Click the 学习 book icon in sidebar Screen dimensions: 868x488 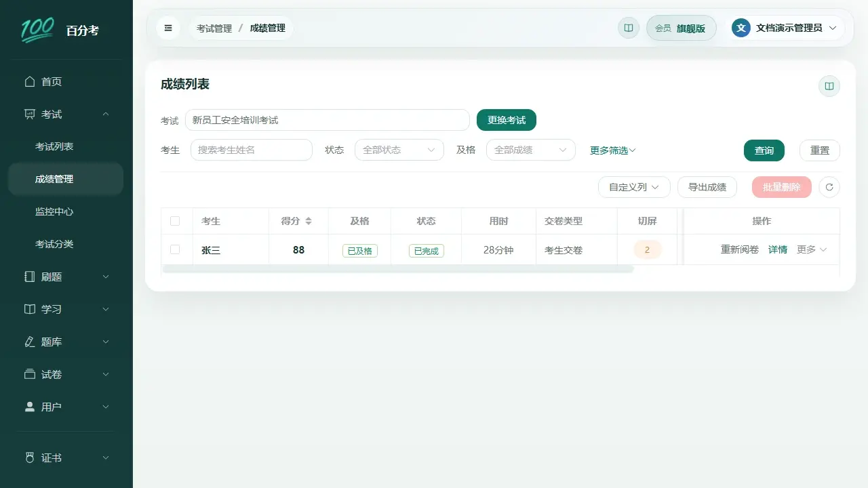(x=29, y=309)
